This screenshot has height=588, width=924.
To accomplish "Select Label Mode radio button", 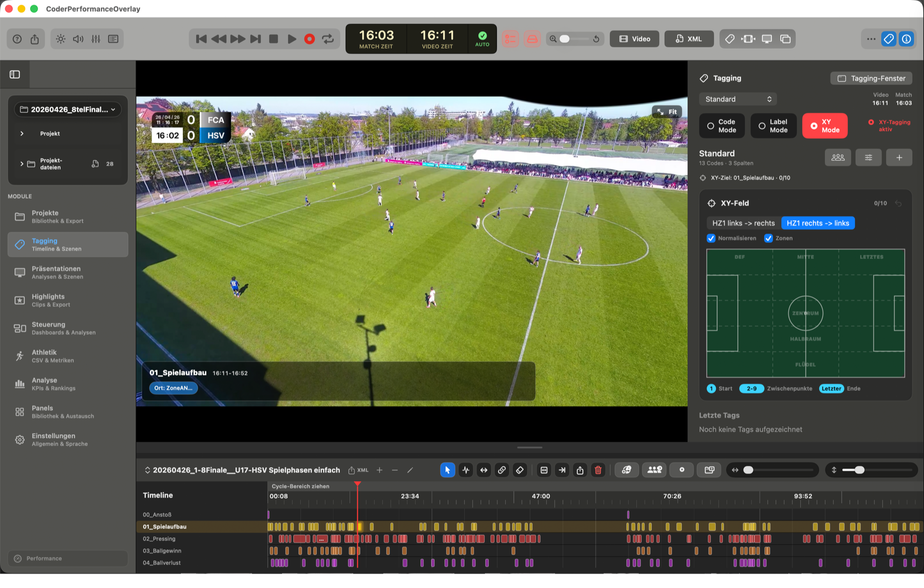I will 773,126.
